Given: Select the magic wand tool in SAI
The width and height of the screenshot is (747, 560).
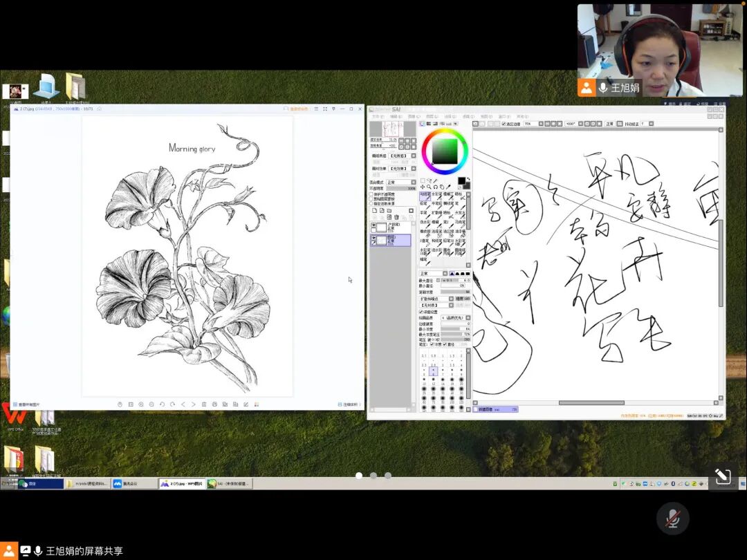Looking at the screenshot, I should tap(436, 180).
